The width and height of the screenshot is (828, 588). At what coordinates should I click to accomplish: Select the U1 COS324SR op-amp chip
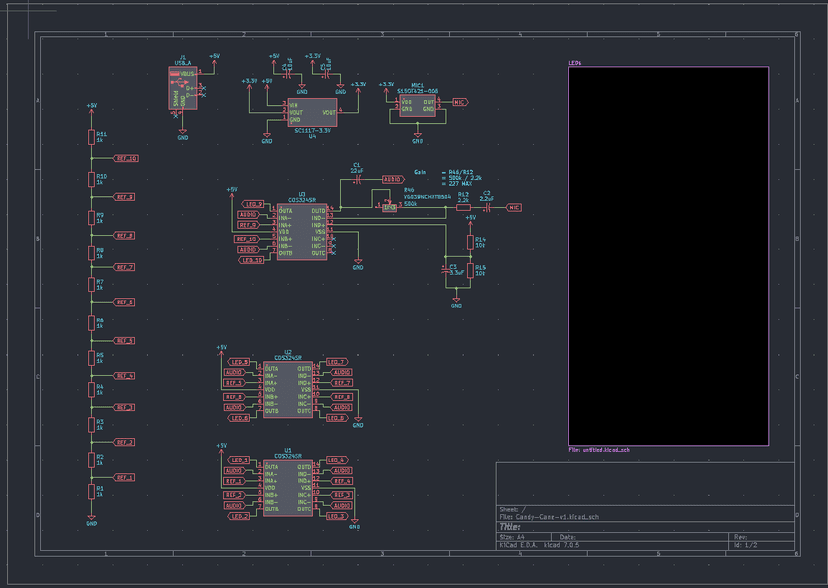click(288, 488)
